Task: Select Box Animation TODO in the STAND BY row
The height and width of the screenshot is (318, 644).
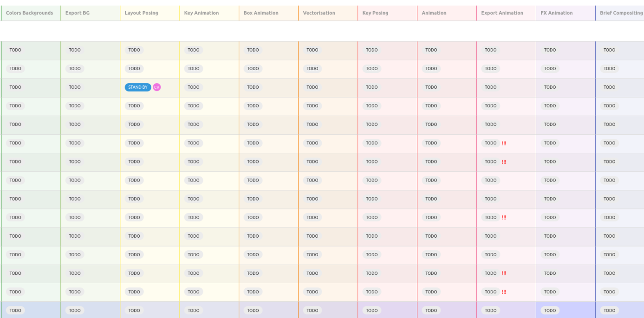Action: pos(253,87)
